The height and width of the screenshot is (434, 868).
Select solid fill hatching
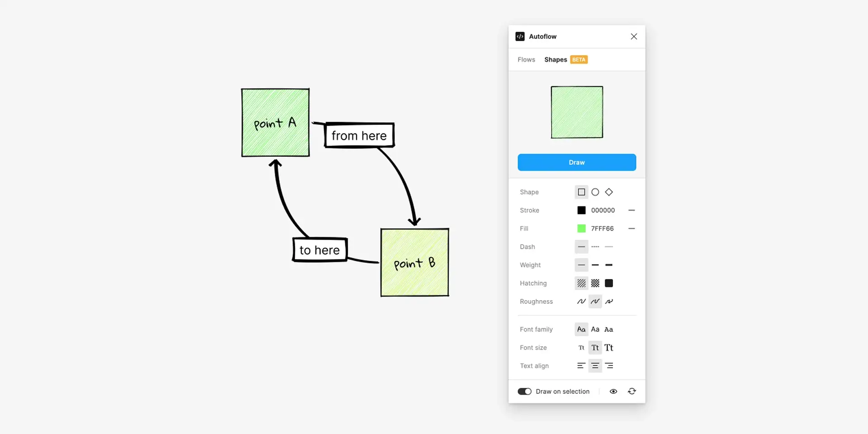pyautogui.click(x=609, y=283)
